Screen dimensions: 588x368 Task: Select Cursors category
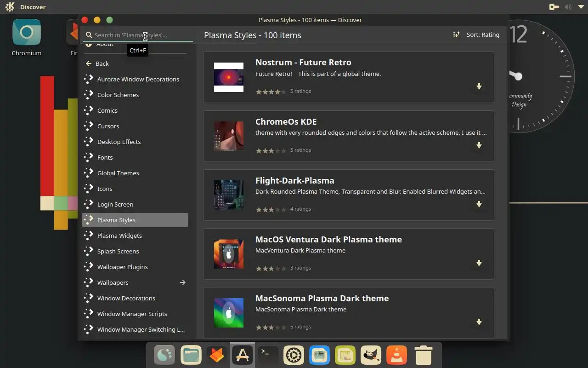135,126
